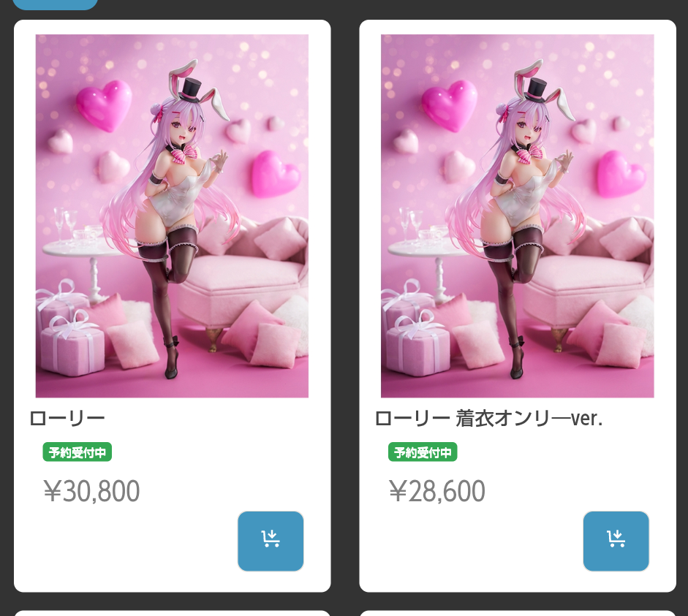Image resolution: width=688 pixels, height=616 pixels.
Task: Open the 着衣オンリーver. product image
Action: [518, 216]
